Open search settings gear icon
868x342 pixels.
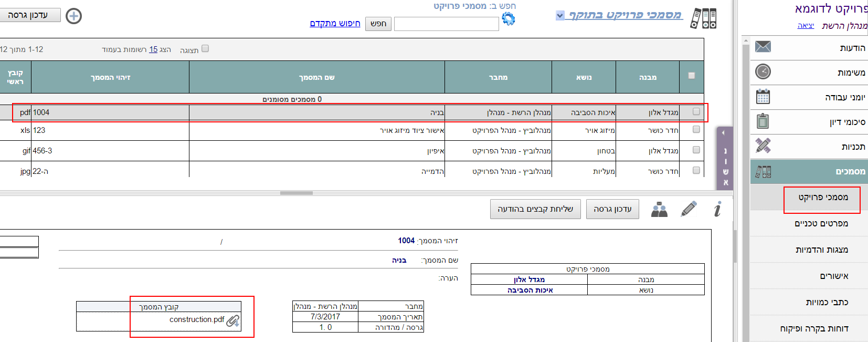click(508, 19)
